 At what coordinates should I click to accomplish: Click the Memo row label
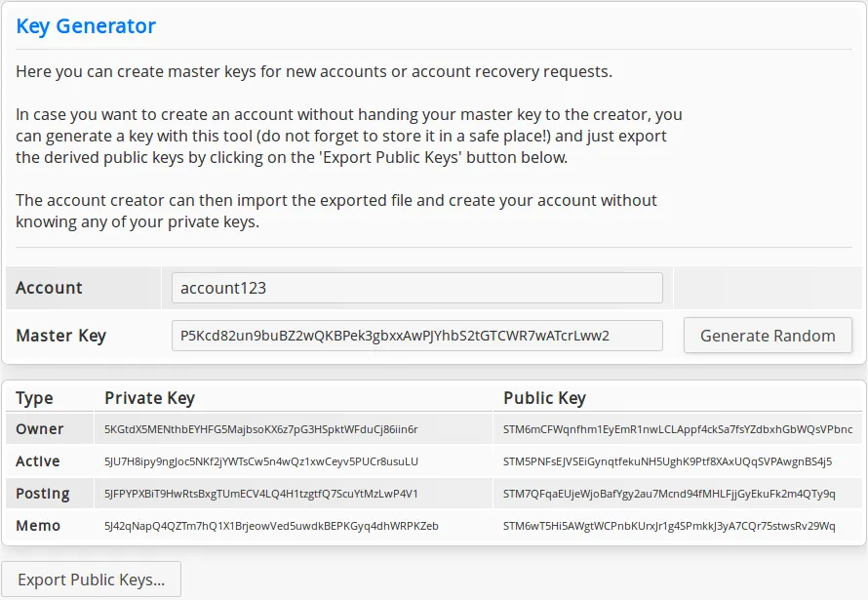(x=38, y=525)
